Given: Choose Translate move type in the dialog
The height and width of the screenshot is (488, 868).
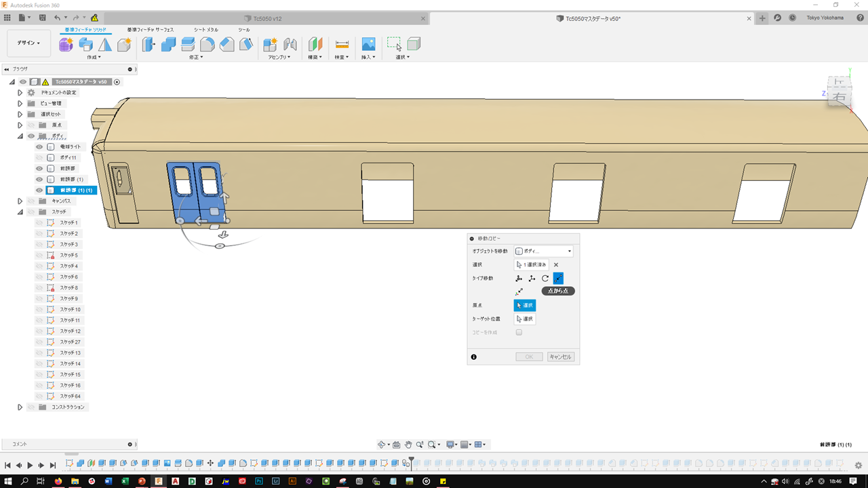Looking at the screenshot, I should pyautogui.click(x=532, y=278).
